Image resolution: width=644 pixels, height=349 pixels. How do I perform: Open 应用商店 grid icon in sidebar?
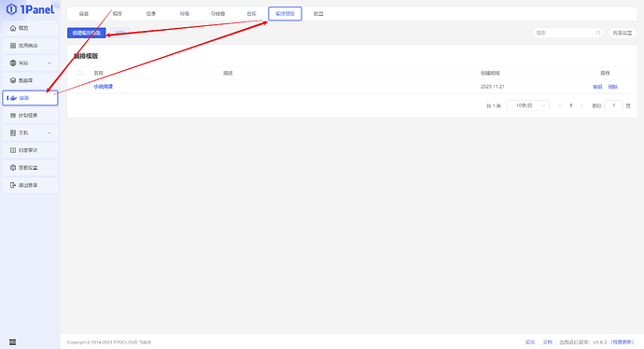click(x=13, y=46)
